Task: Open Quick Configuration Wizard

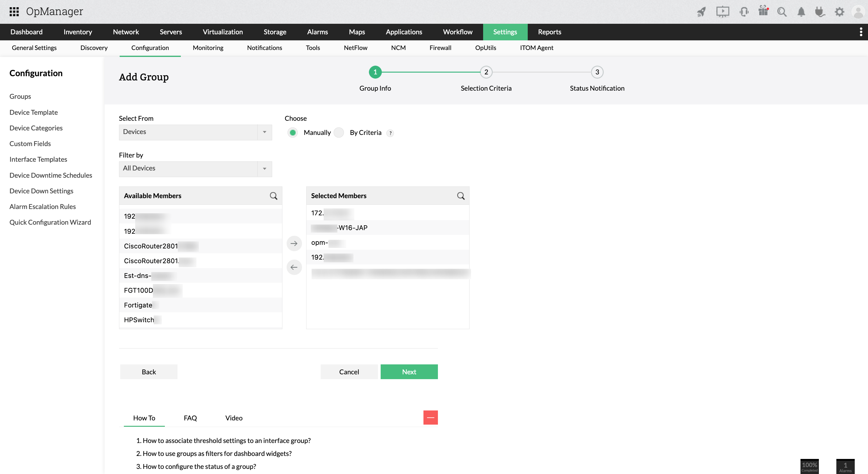Action: [x=50, y=222]
